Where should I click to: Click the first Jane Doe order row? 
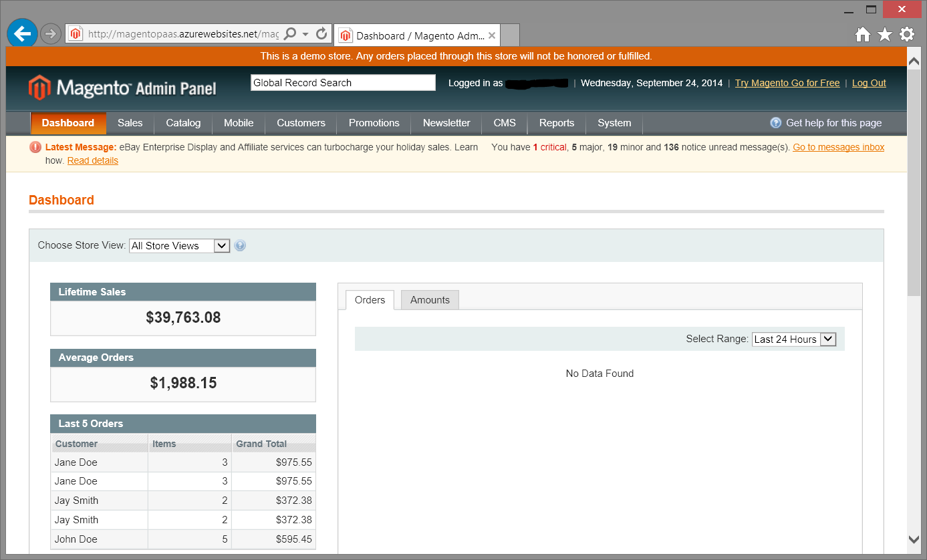point(184,462)
